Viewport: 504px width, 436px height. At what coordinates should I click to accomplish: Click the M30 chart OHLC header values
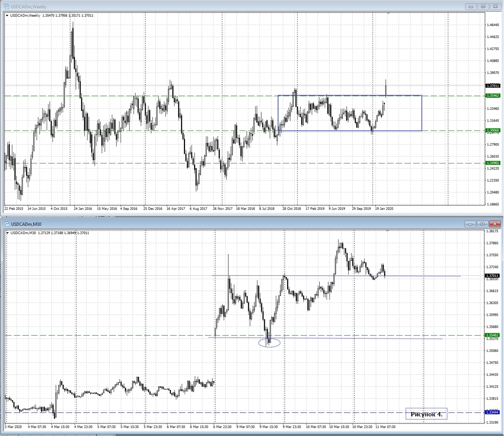64,233
